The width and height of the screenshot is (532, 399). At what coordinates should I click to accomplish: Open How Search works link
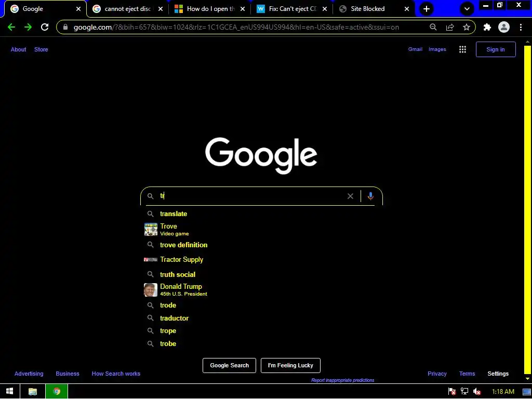[x=116, y=374]
